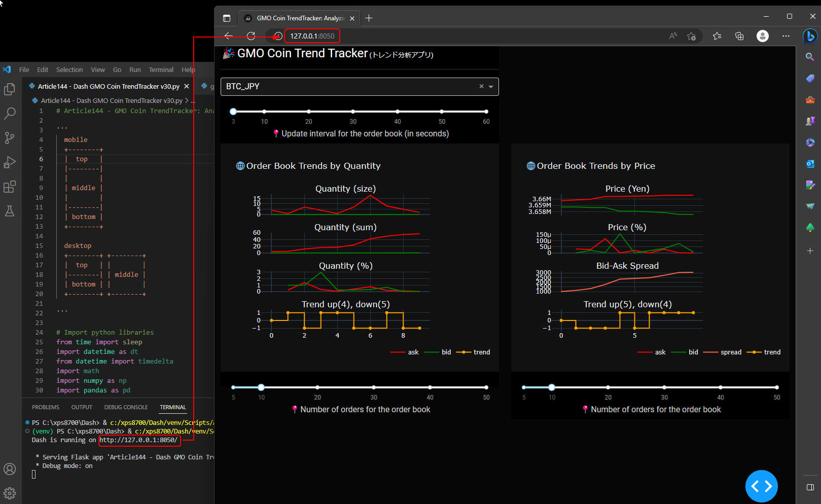Open Edge sidebar Shopping tag icon
This screenshot has height=504, width=821.
(810, 78)
